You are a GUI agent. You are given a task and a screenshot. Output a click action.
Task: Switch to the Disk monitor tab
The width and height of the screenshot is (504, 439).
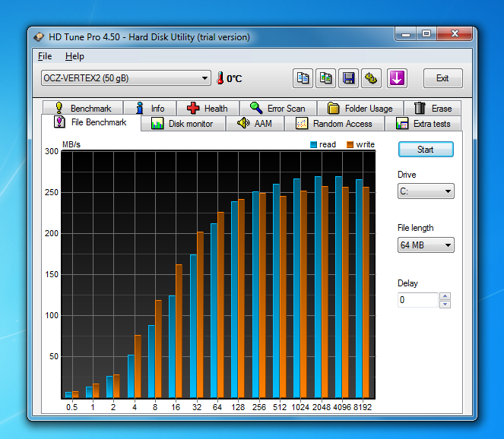coord(183,124)
